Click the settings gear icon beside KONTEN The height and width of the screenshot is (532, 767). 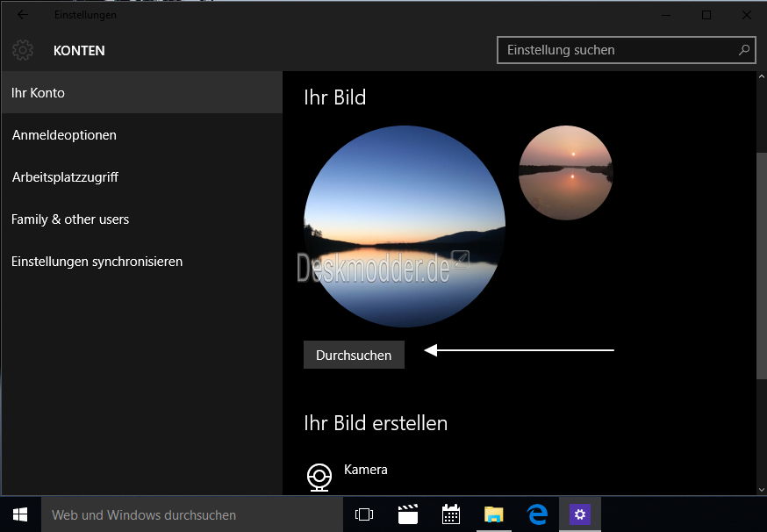coord(23,50)
